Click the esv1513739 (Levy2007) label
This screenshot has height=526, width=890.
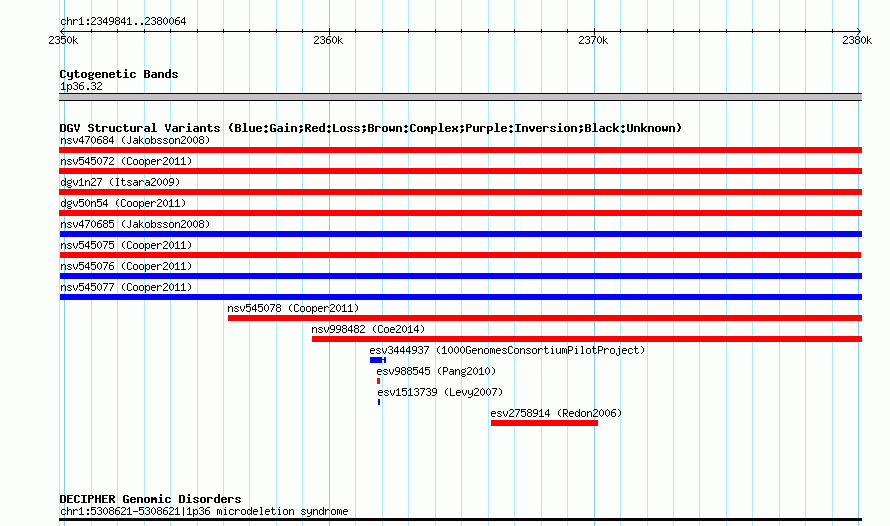tap(440, 392)
